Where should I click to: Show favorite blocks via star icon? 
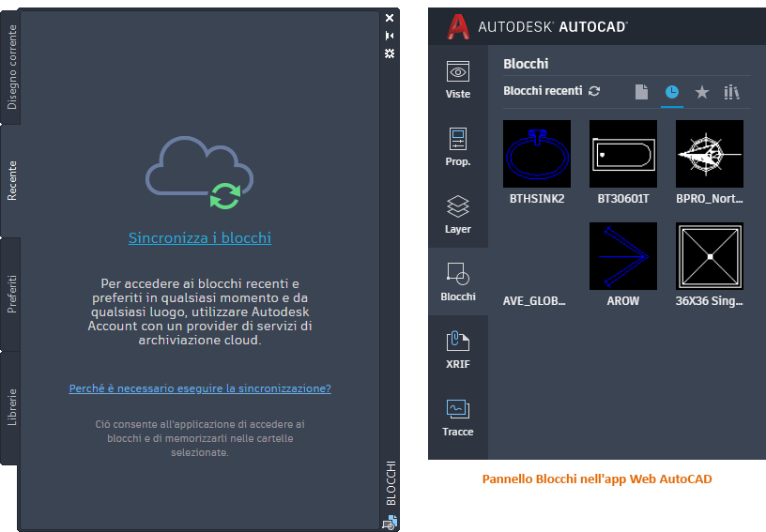(x=702, y=92)
